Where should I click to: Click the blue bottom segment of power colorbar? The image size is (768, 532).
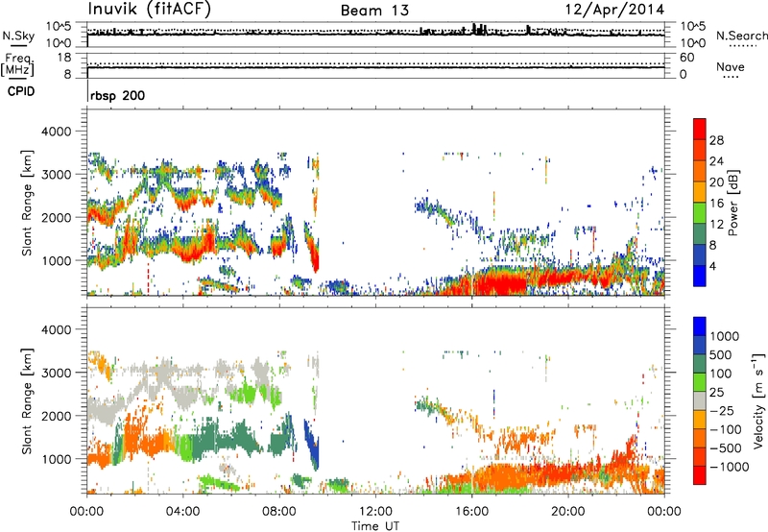pos(700,276)
